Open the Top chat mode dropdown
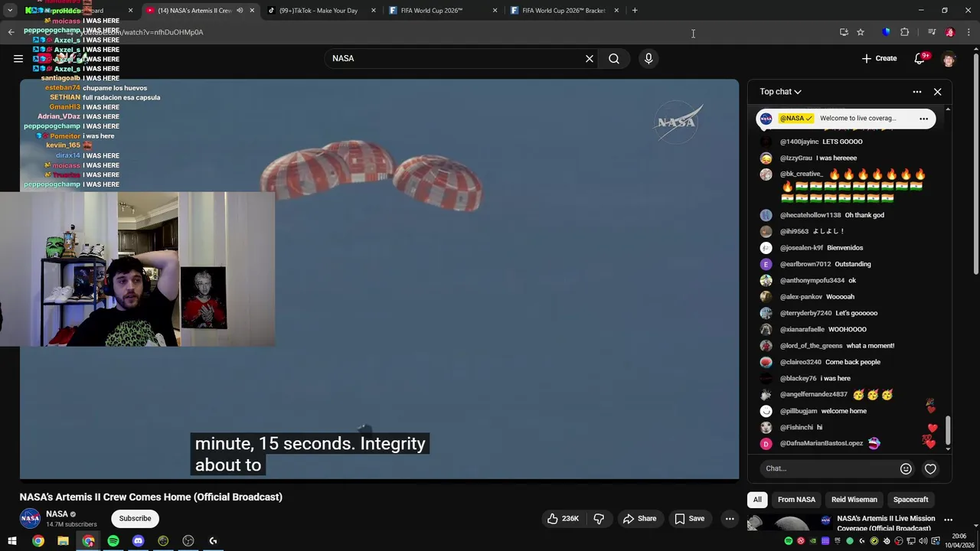Image resolution: width=980 pixels, height=551 pixels. (780, 92)
